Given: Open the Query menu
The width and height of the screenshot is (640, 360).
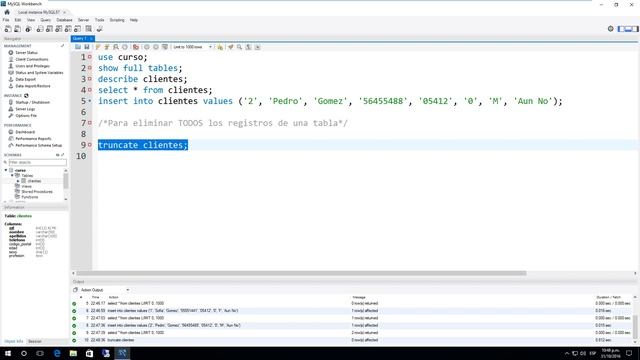Looking at the screenshot, I should 46,20.
